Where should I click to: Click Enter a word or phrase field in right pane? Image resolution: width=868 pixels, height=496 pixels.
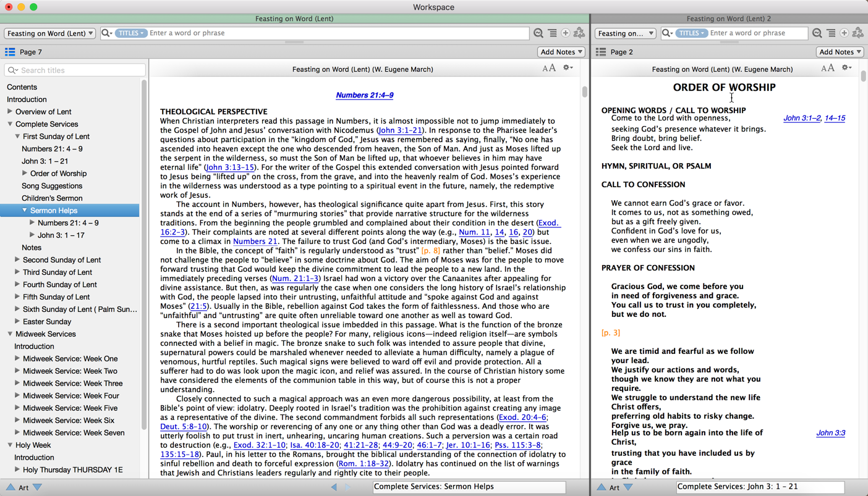(757, 33)
